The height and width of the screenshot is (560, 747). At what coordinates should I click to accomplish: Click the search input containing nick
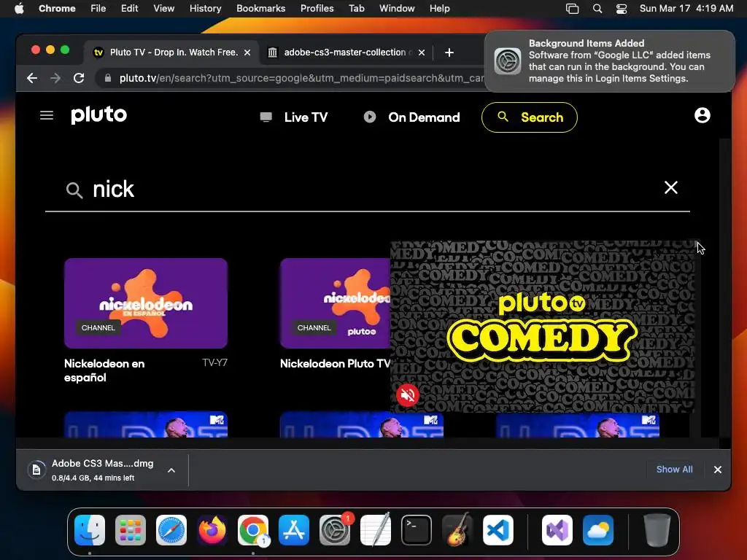click(367, 190)
